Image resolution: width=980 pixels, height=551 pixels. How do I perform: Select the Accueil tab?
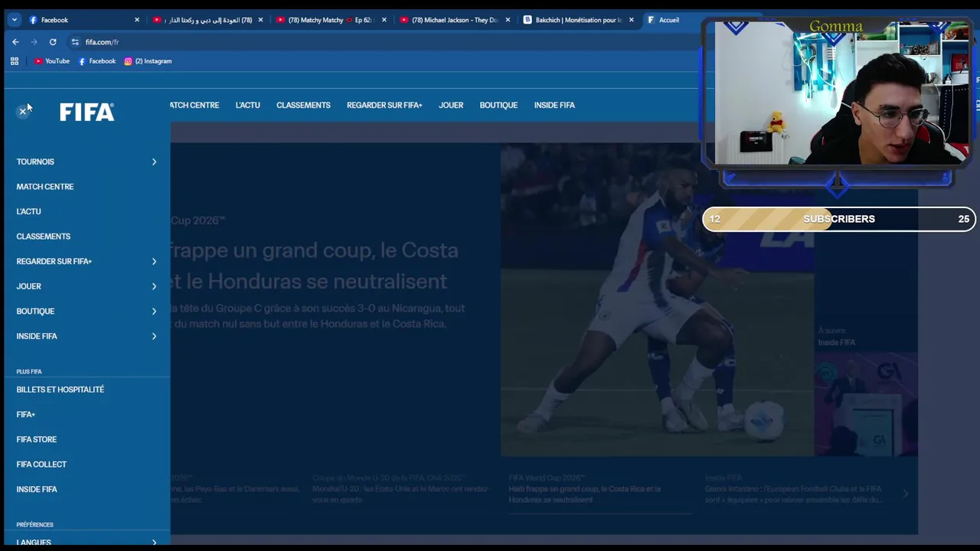coord(670,20)
